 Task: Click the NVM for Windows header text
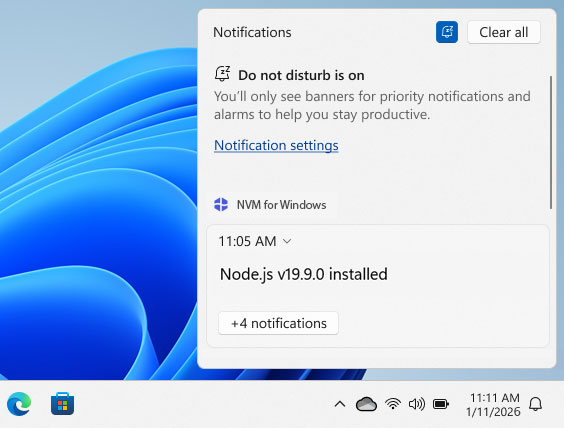281,205
